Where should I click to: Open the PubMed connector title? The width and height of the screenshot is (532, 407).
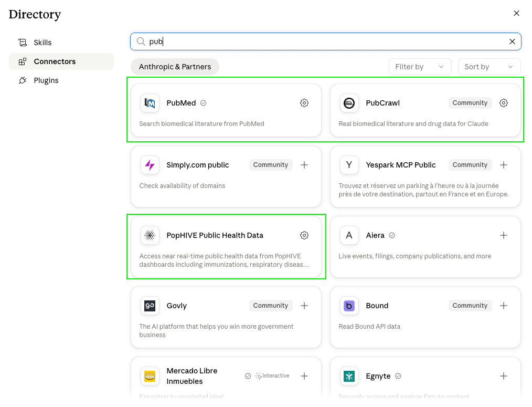181,103
